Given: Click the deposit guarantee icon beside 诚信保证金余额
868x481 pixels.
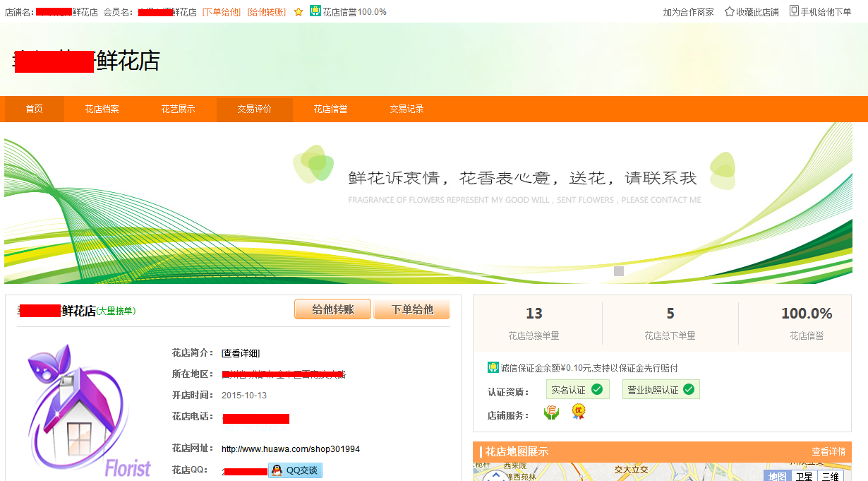Looking at the screenshot, I should (493, 367).
